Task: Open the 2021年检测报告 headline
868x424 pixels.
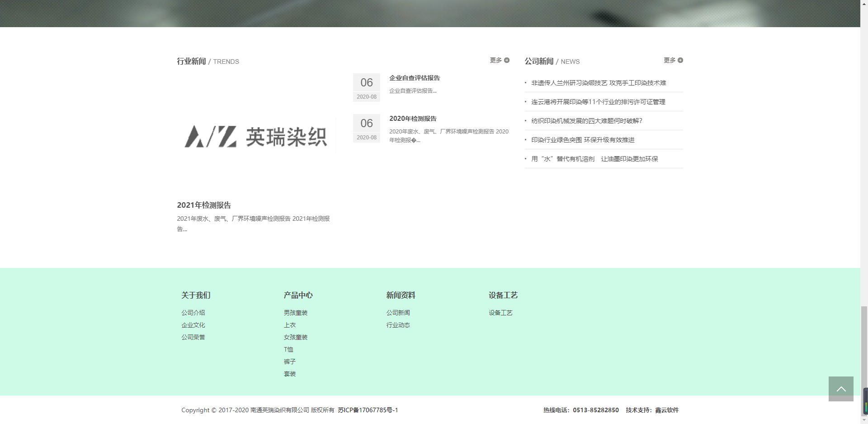Action: tap(204, 205)
